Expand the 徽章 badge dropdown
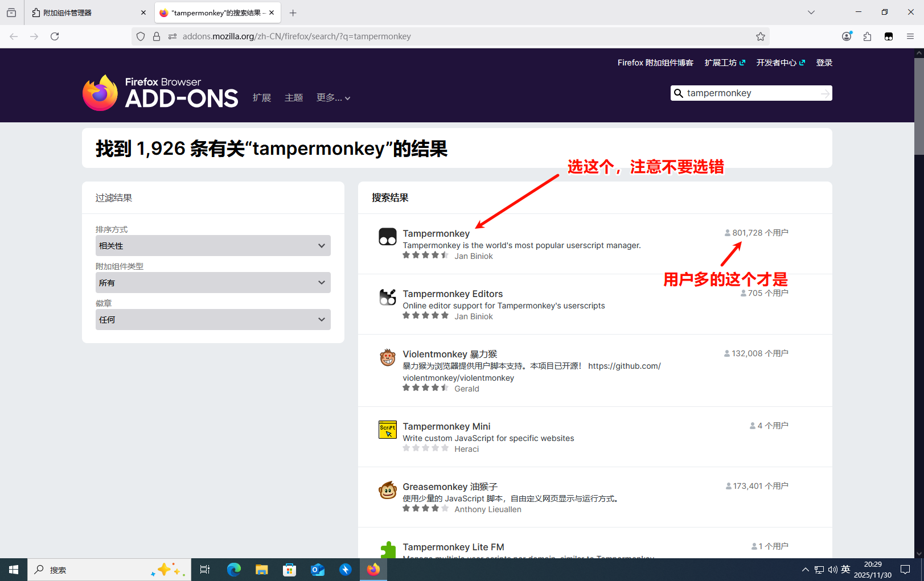Image resolution: width=924 pixels, height=581 pixels. [x=213, y=320]
